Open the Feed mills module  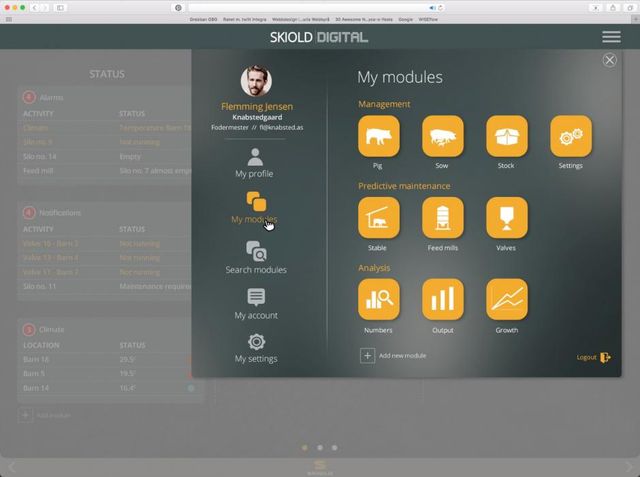[x=442, y=217]
